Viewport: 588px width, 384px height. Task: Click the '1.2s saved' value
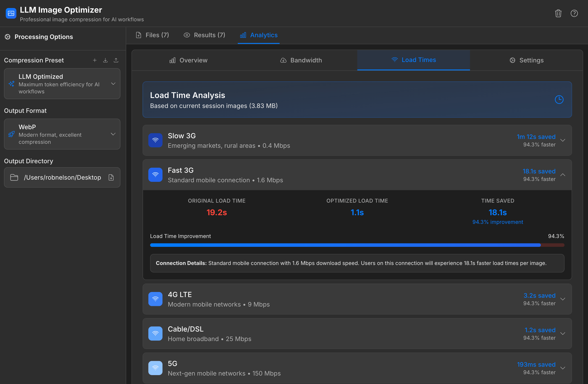540,330
